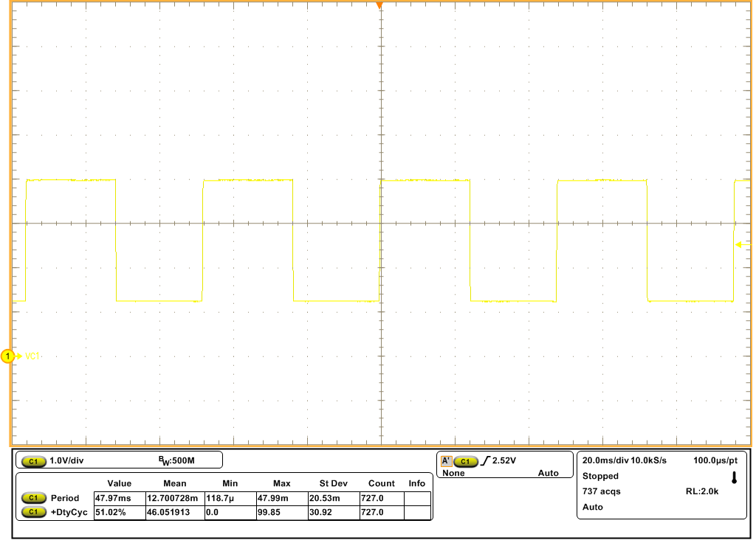
Task: Open the C1 trigger source badge
Action: coord(464,460)
